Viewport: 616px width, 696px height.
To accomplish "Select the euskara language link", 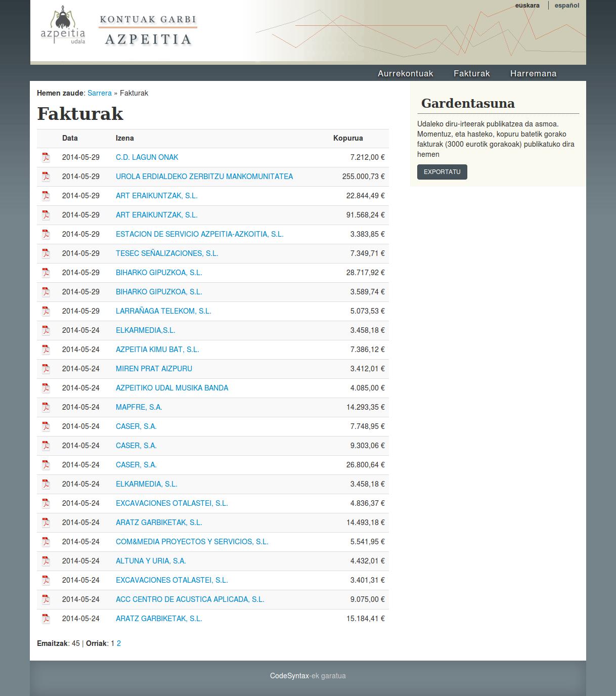I will (527, 6).
